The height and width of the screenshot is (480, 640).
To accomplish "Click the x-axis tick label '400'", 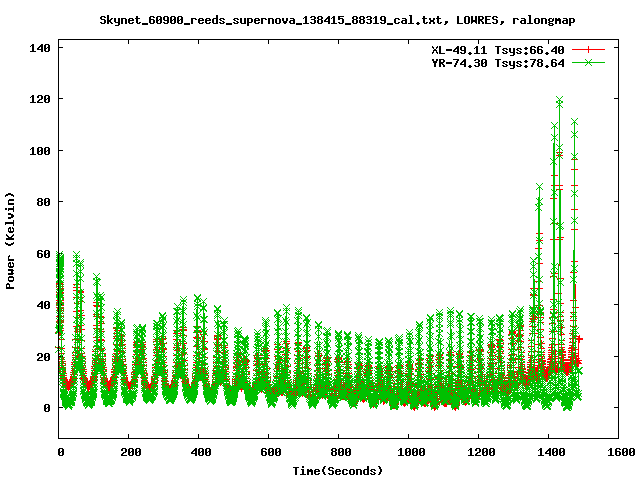I will pos(201,452).
